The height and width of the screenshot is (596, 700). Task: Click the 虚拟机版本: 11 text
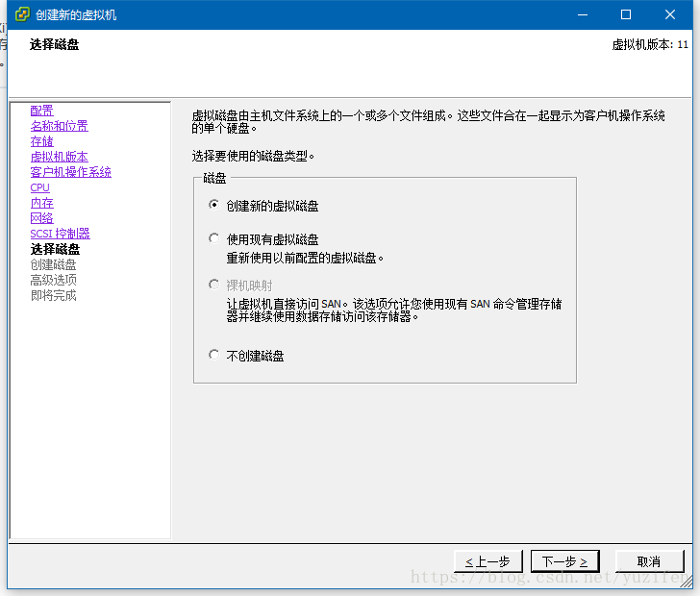[650, 44]
